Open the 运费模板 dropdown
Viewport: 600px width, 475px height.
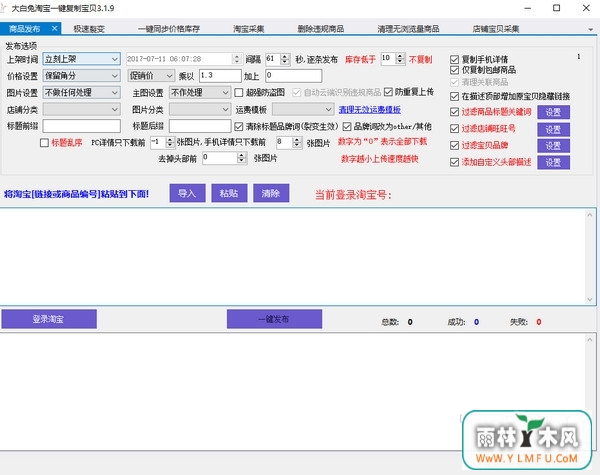pos(303,109)
